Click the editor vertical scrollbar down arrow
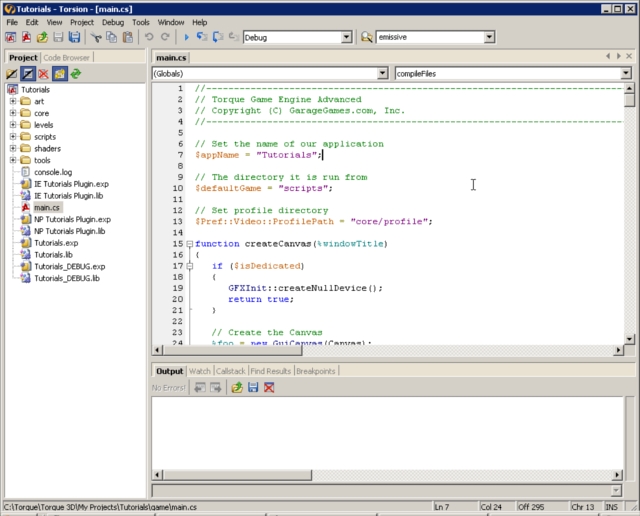The image size is (640, 516). pos(629,337)
